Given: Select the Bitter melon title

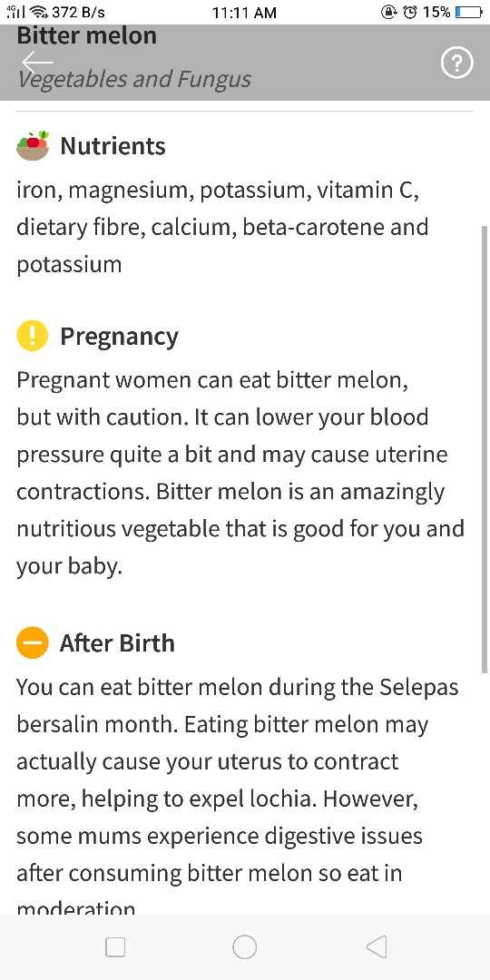Looking at the screenshot, I should coord(87,35).
